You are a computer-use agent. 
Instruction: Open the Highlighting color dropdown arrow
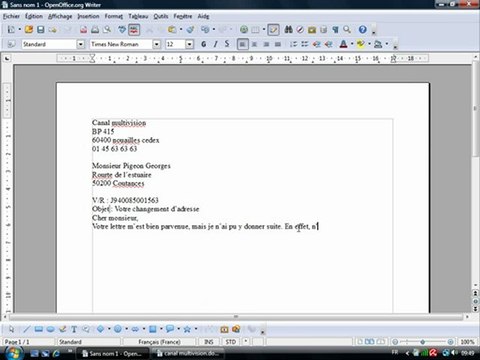pos(369,44)
